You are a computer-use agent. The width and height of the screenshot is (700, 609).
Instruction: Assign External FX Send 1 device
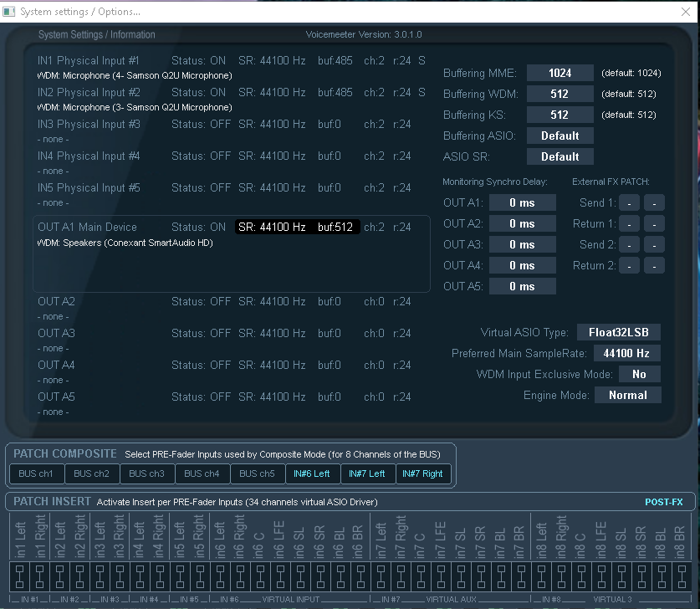point(630,202)
